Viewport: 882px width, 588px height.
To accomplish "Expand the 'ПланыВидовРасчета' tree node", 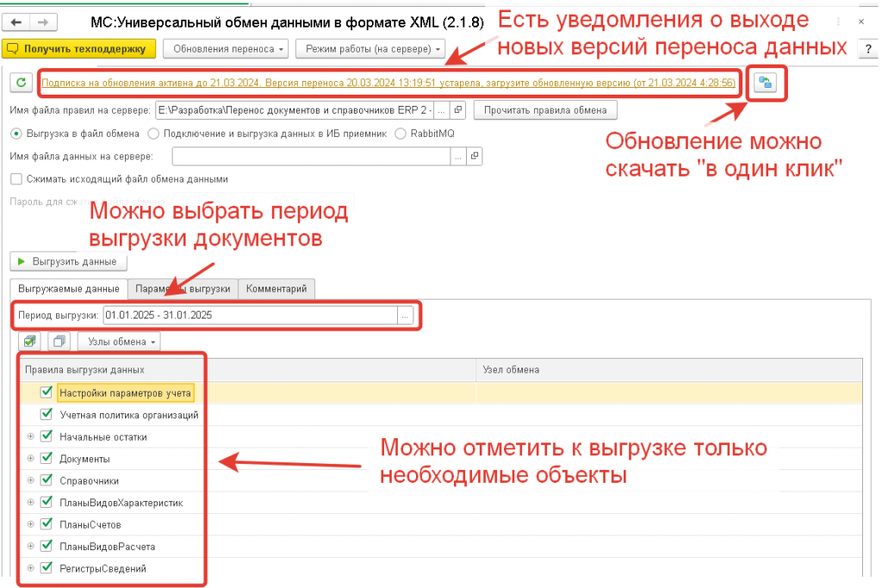I will point(30,547).
